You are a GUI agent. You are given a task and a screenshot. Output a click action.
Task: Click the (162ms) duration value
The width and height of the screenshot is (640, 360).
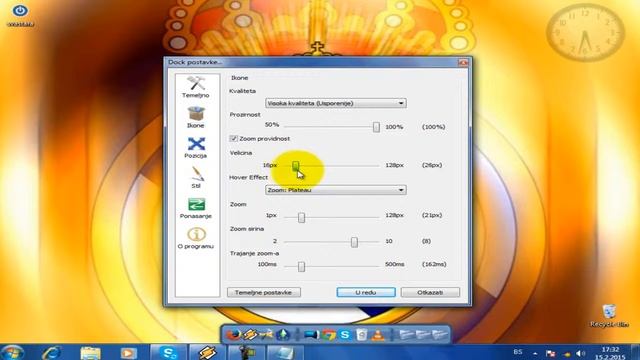click(x=434, y=264)
